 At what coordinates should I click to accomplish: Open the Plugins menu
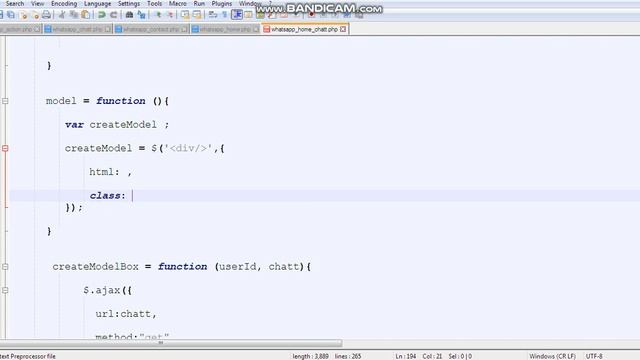tap(222, 4)
